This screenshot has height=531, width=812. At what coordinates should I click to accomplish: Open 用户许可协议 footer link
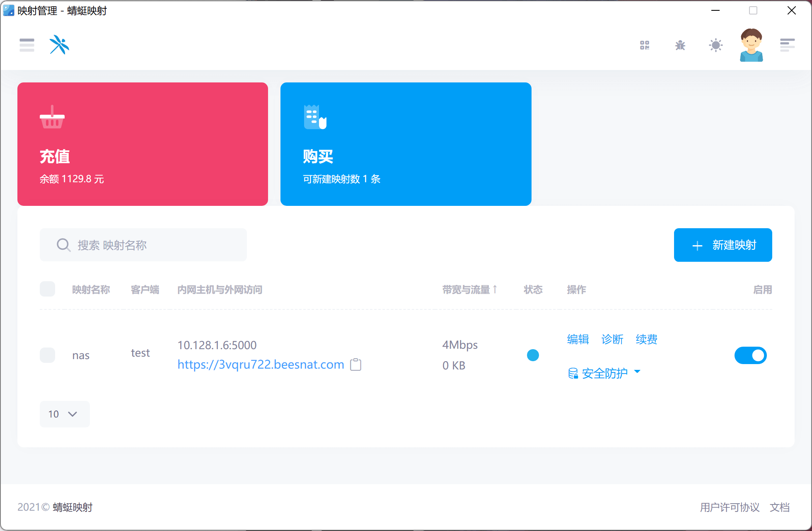coord(730,507)
